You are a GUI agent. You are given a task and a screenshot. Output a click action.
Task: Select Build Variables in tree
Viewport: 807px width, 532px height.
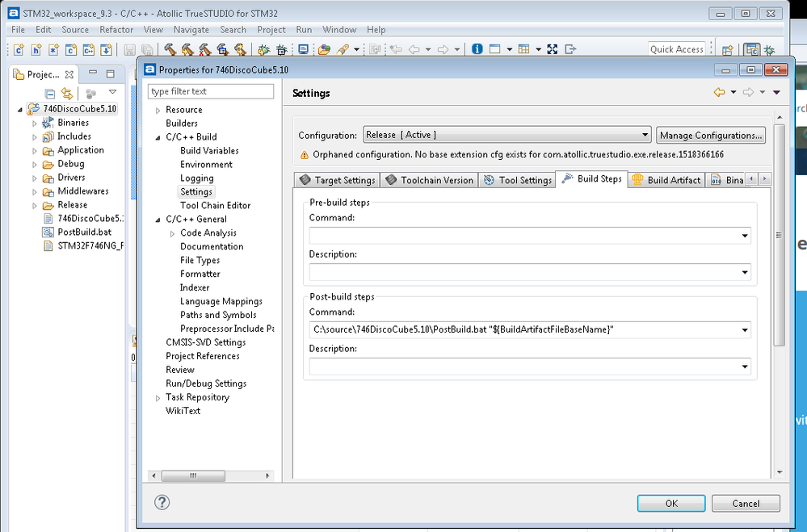coord(209,151)
